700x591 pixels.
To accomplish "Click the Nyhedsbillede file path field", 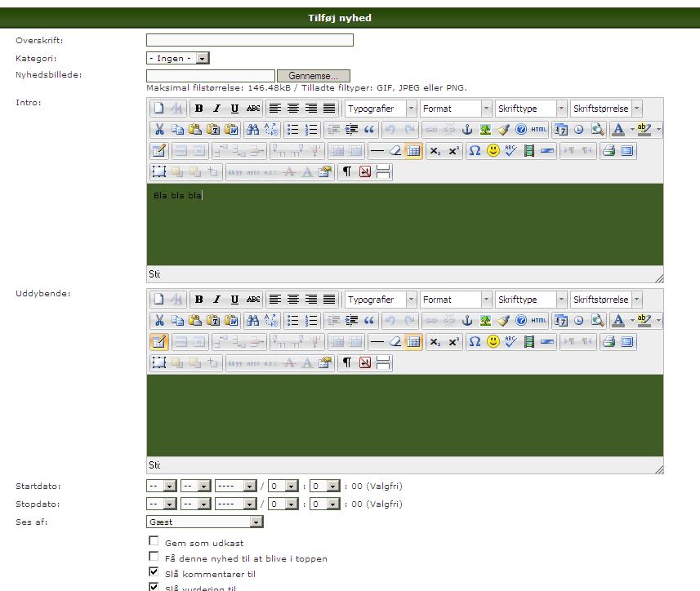I will pos(211,76).
